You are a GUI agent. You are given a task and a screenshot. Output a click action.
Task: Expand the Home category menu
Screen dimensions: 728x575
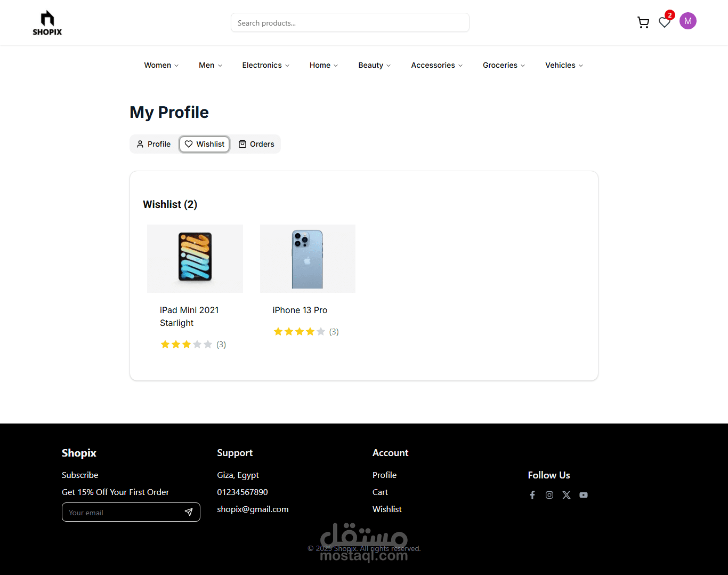click(323, 65)
